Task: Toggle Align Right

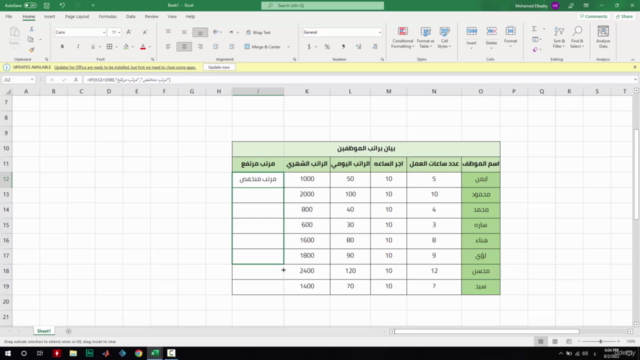Action: (x=200, y=47)
